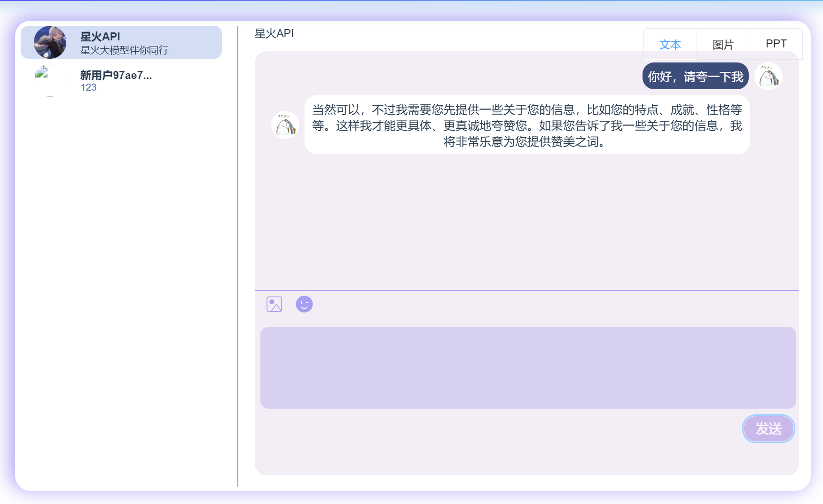Click the image upload icon
This screenshot has width=823, height=504.
point(274,304)
